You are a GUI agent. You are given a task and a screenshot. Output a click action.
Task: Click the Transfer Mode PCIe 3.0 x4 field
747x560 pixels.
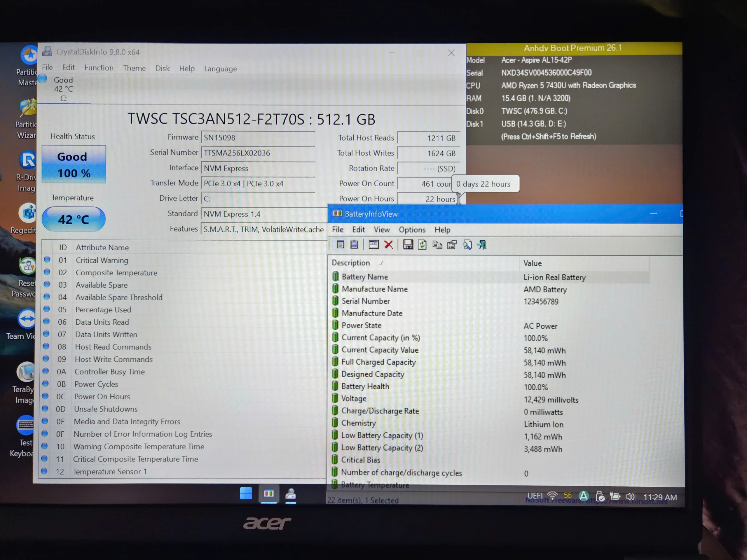(x=258, y=184)
